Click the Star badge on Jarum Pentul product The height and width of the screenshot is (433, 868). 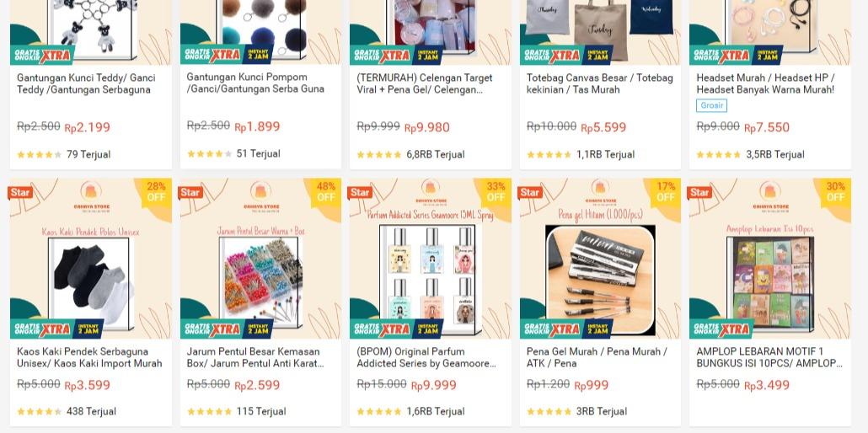190,192
